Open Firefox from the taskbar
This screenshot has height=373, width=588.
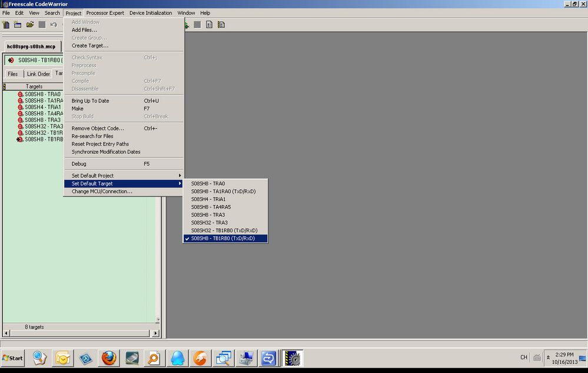[109, 358]
